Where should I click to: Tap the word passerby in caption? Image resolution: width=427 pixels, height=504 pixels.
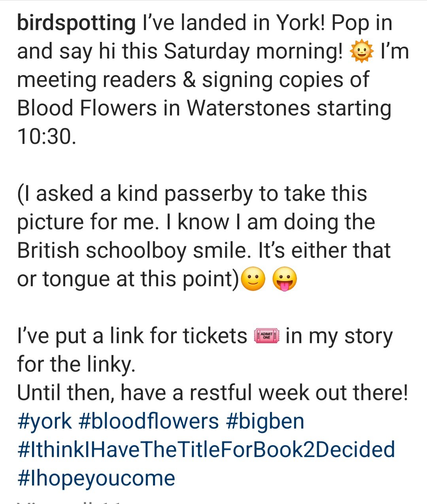click(208, 194)
